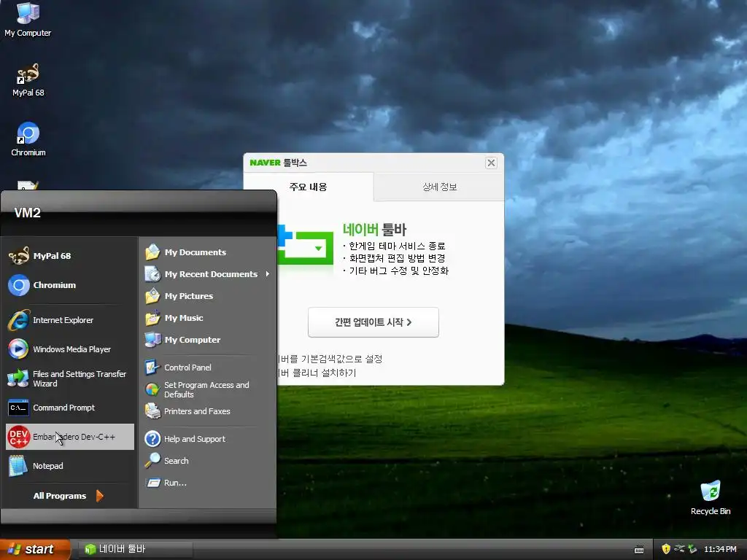Open the Run... dialog
Viewport: 747px width, 560px height.
coord(208,483)
